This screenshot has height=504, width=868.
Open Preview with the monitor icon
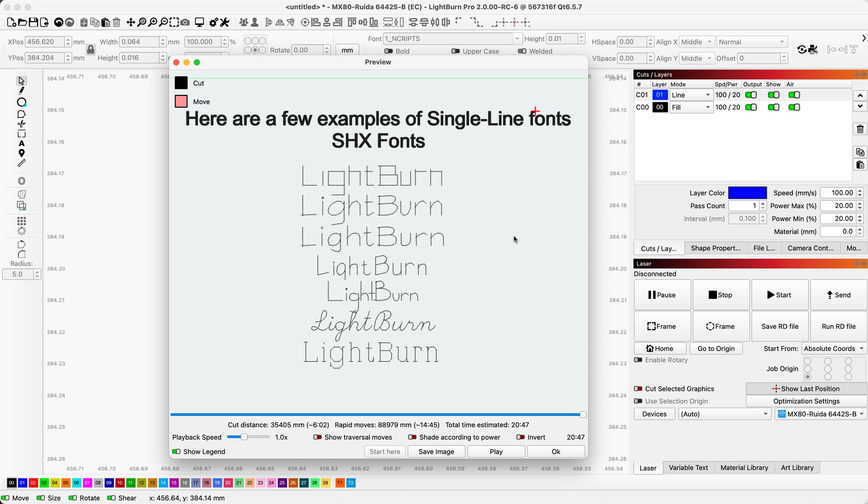pyautogui.click(x=199, y=22)
